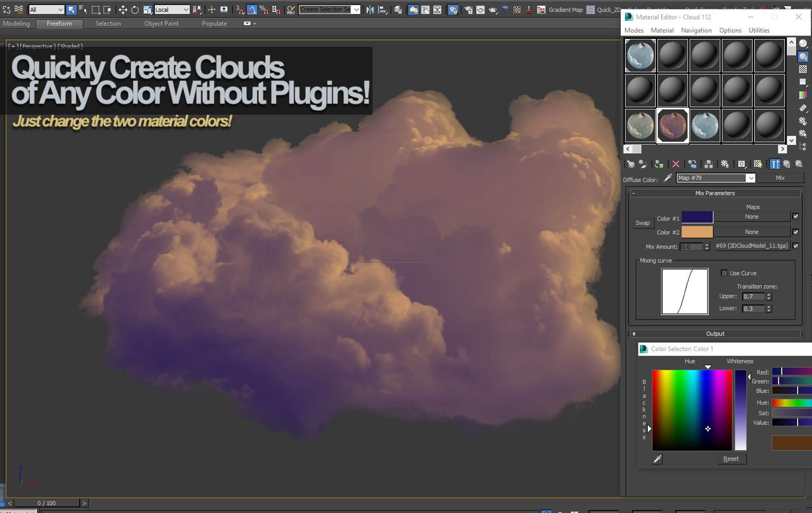Choose the Rectangular Selection Region tool
The image size is (812, 513).
(x=95, y=9)
